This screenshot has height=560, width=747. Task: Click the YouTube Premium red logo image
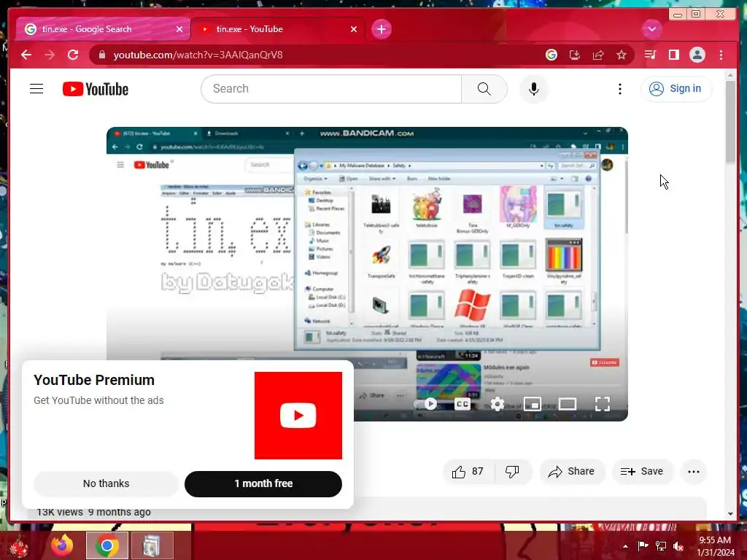tap(298, 416)
